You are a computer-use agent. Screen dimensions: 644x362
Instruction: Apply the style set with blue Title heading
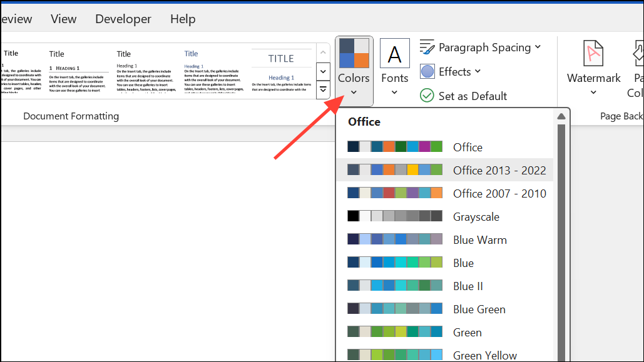[x=213, y=71]
